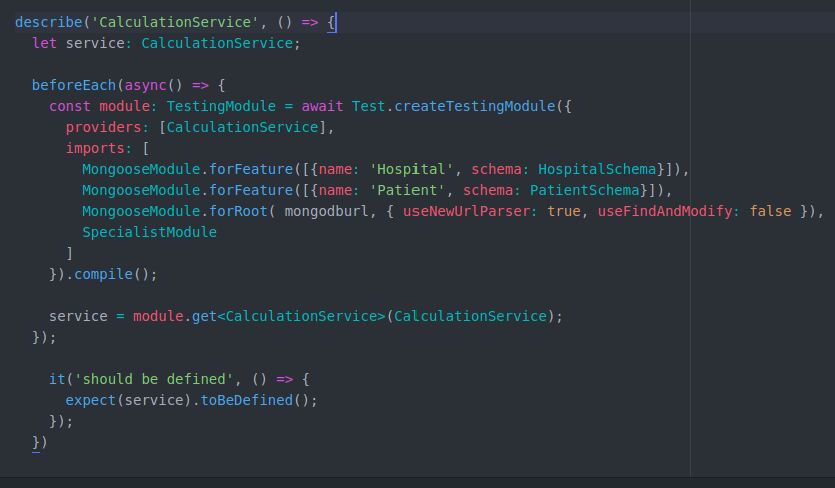Click the word 'describe' on the first line
This screenshot has height=488, width=835.
pos(48,22)
